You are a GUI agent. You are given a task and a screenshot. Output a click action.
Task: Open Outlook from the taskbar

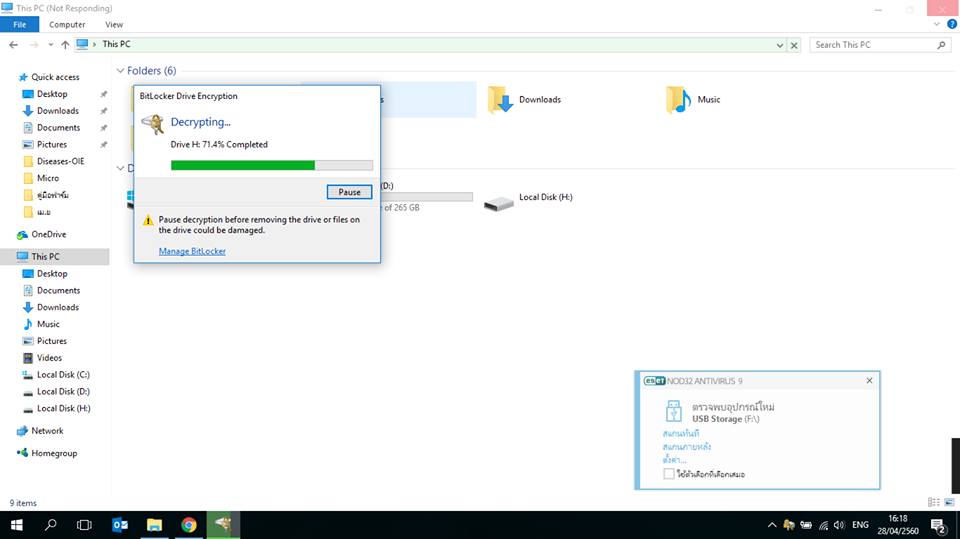click(x=120, y=525)
